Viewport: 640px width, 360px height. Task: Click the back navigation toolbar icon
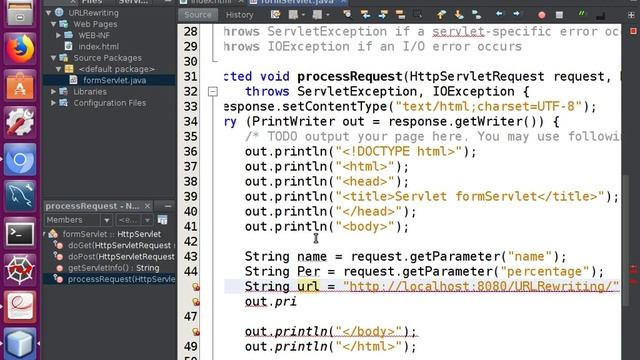click(x=293, y=15)
